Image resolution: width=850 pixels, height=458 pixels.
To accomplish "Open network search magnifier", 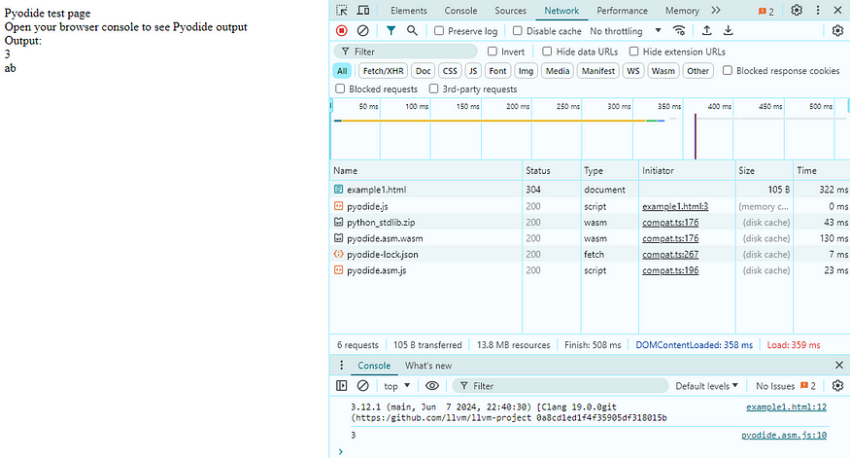I will click(412, 31).
